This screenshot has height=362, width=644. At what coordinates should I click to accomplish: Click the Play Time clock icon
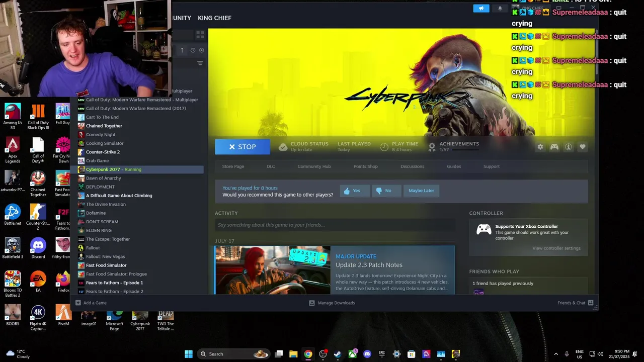tap(384, 147)
